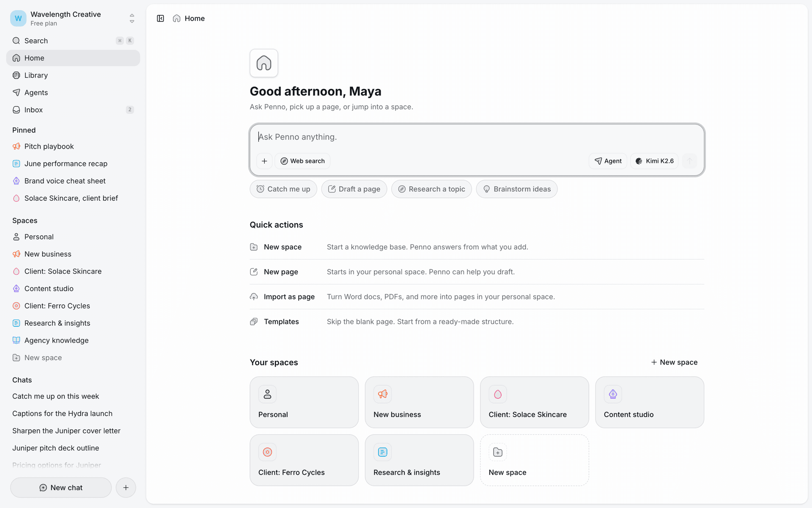The image size is (812, 508).
Task: Open pinned Brand voice cheat sheet
Action: pyautogui.click(x=73, y=181)
